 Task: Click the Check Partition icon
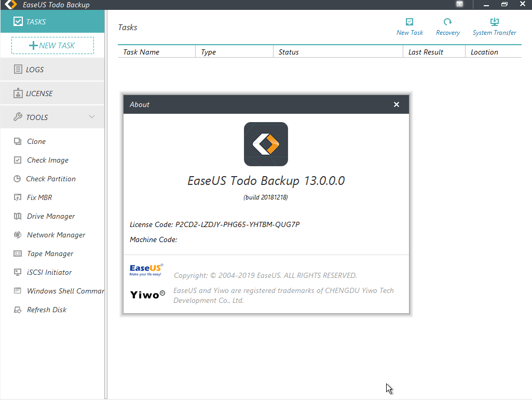pos(17,179)
